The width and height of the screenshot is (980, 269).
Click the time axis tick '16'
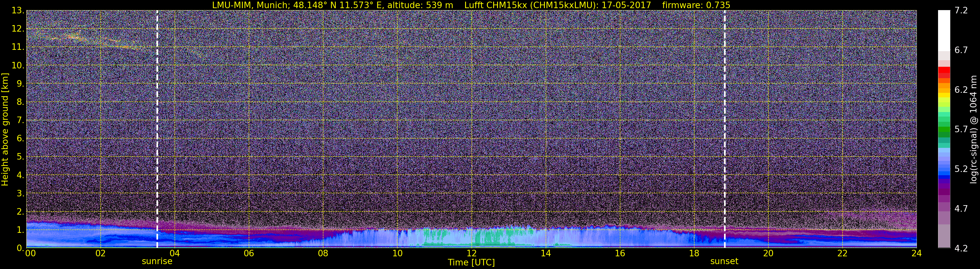click(620, 253)
